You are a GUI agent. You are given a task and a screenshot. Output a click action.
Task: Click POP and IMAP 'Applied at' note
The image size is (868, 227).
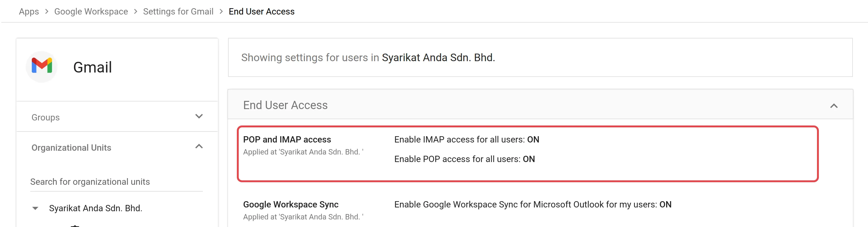coord(303,152)
